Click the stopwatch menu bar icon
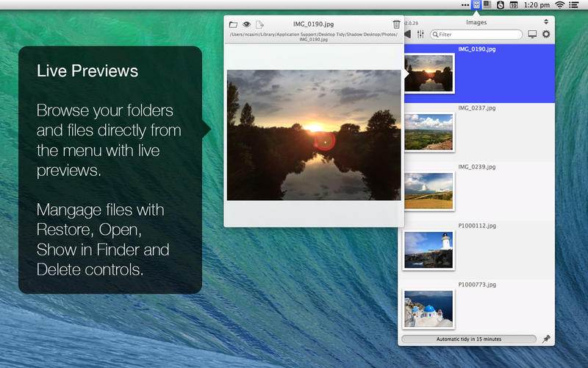The image size is (588, 368). tap(501, 5)
